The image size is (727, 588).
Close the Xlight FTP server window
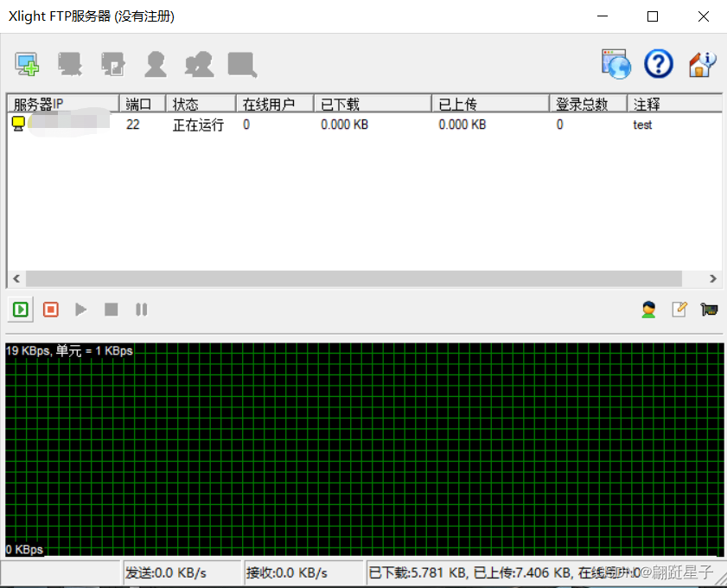tap(704, 16)
